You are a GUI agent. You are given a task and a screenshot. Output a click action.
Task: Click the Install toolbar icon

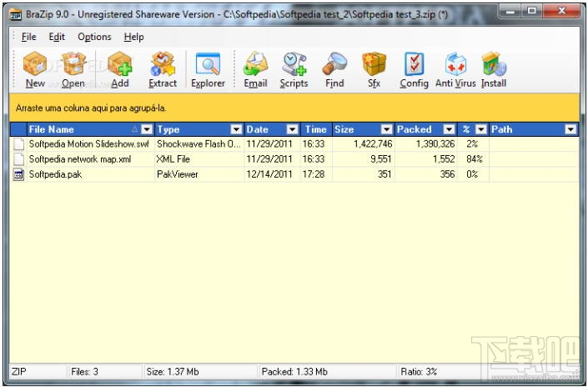click(x=494, y=64)
